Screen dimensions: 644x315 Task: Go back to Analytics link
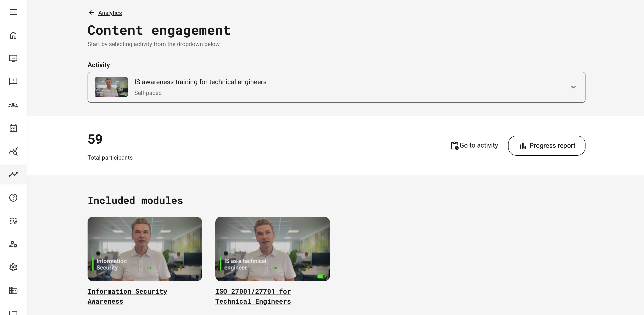tap(110, 13)
